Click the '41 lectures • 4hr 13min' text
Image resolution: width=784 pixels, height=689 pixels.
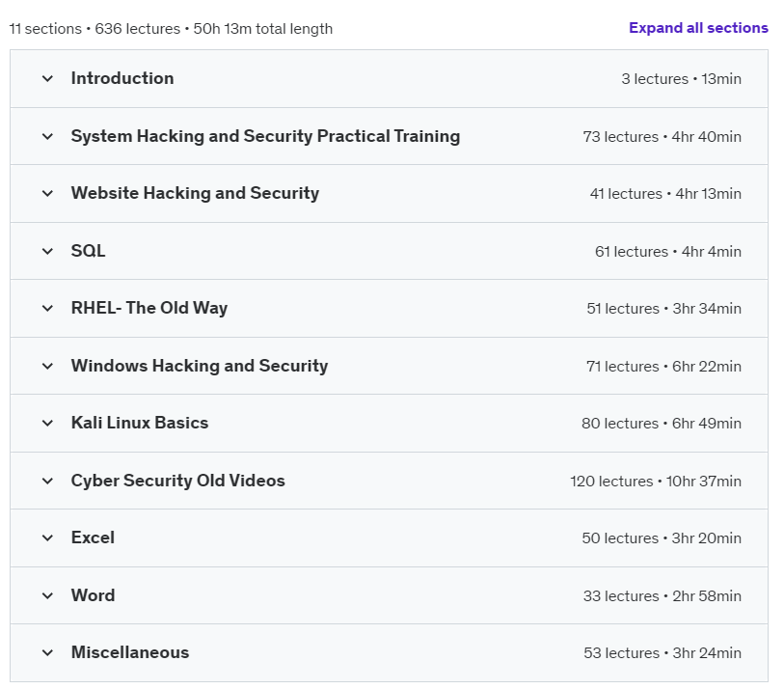coord(665,194)
